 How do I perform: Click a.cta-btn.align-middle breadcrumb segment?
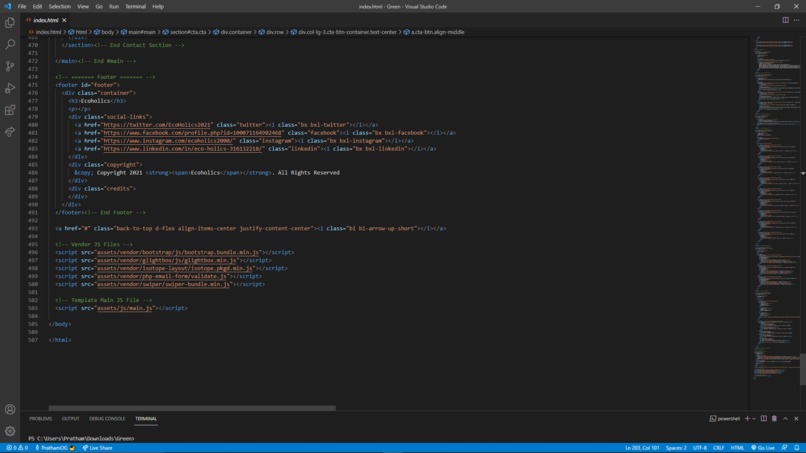pyautogui.click(x=437, y=32)
